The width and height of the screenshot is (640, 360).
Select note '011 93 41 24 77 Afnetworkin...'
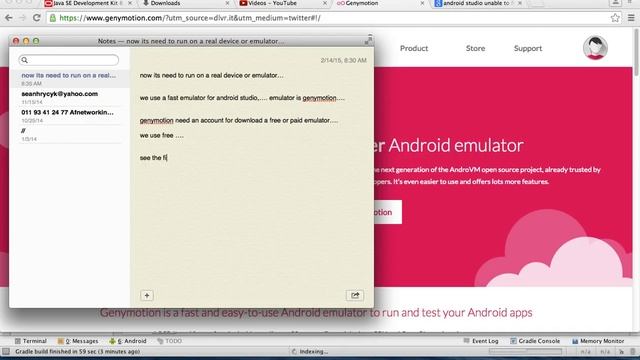[69, 116]
